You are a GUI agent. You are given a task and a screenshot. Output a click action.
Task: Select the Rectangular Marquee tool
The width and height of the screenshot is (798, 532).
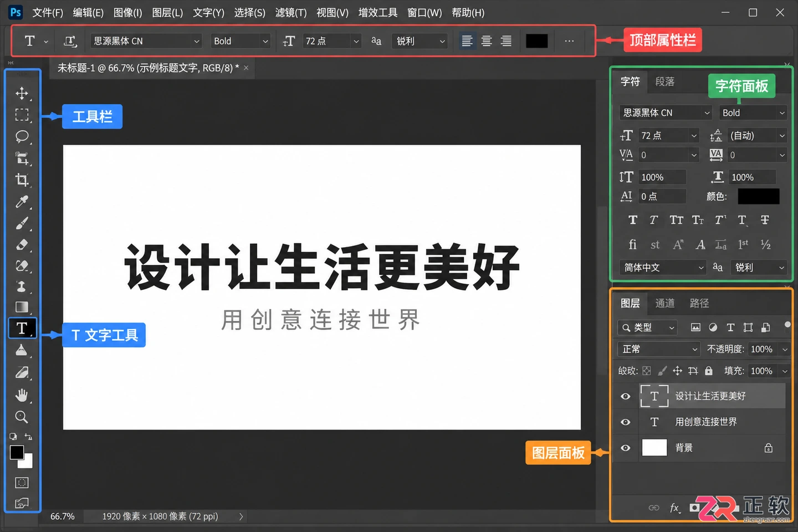pos(22,115)
